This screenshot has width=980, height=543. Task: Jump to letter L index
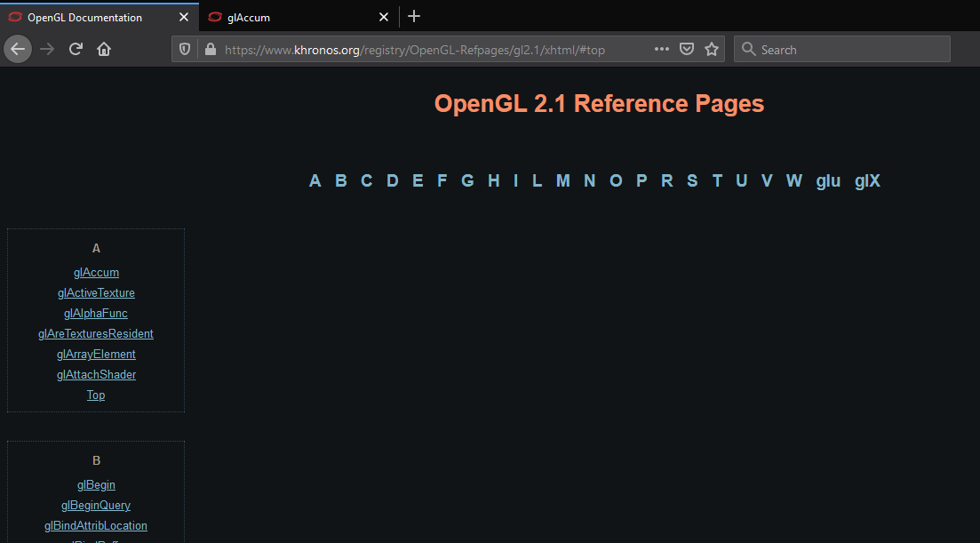coord(537,180)
